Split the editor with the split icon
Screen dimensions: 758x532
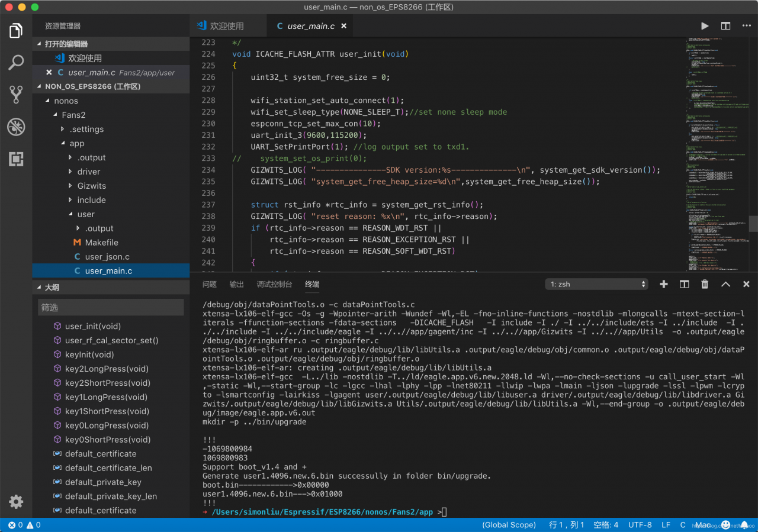(725, 26)
